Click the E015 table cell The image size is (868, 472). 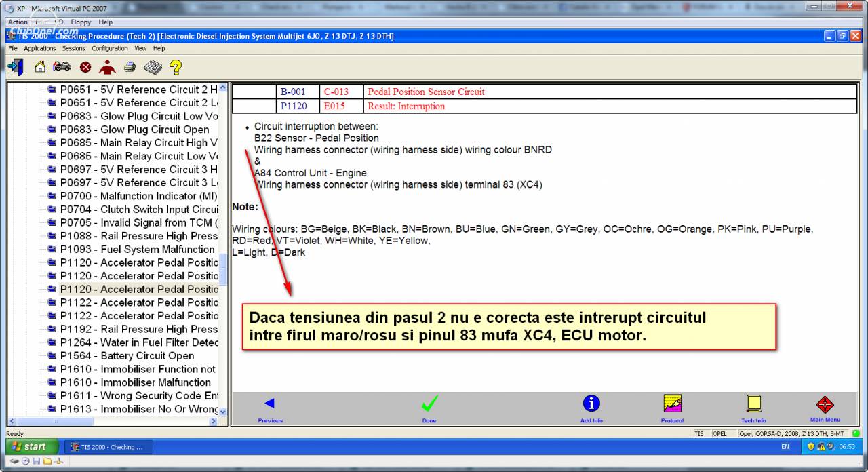[341, 106]
